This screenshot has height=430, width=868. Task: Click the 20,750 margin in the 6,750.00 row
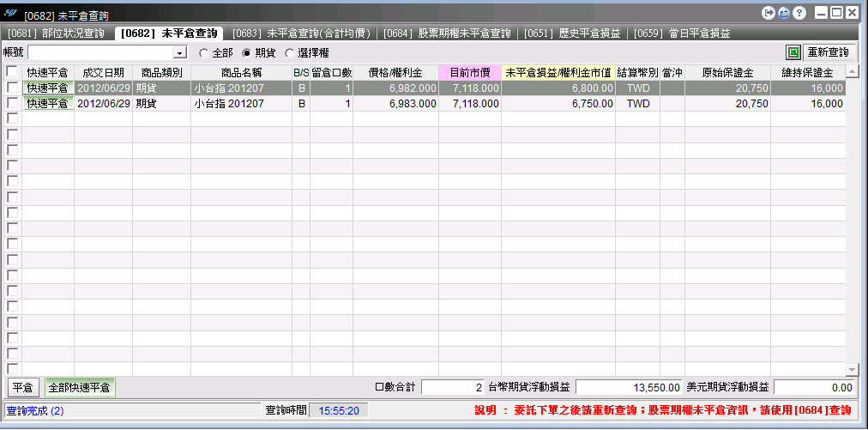[x=727, y=103]
